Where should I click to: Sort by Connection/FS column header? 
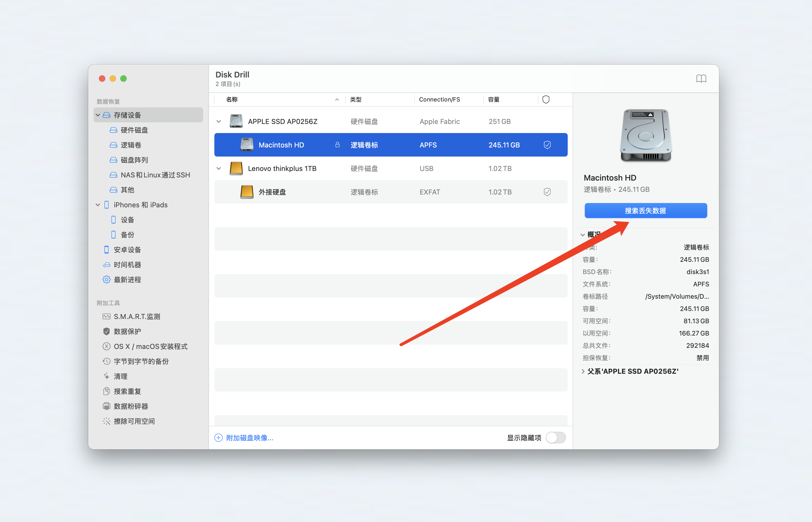pos(448,99)
